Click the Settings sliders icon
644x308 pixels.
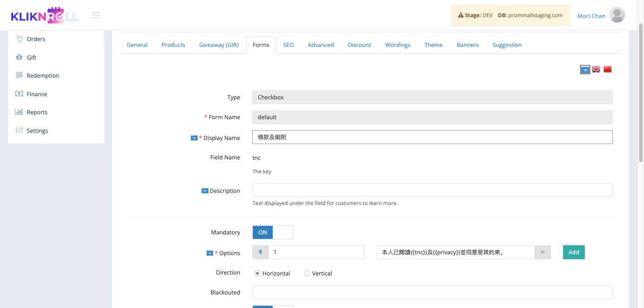19,131
